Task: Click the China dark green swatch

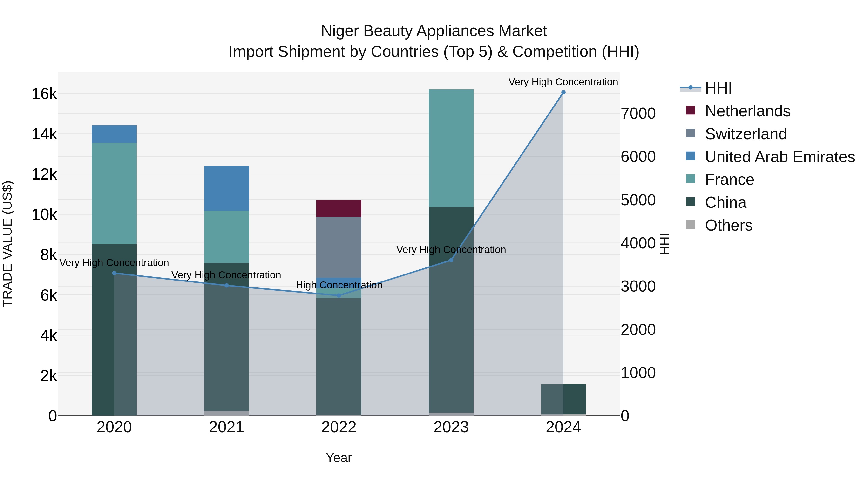Action: click(x=691, y=202)
